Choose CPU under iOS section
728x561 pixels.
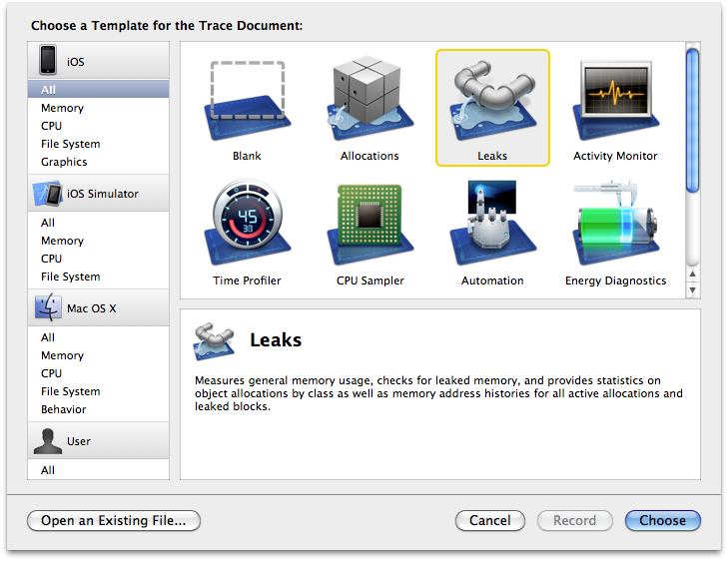pyautogui.click(x=99, y=126)
